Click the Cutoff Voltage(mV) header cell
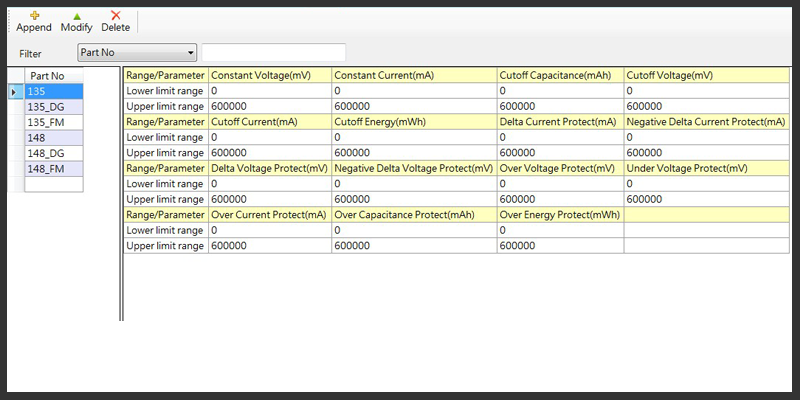 pyautogui.click(x=707, y=75)
